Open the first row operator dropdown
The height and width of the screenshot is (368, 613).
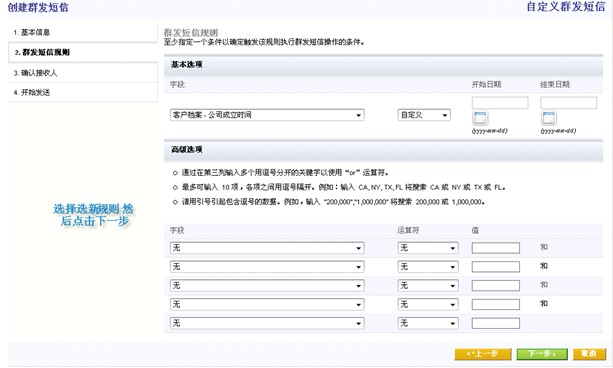pyautogui.click(x=428, y=248)
